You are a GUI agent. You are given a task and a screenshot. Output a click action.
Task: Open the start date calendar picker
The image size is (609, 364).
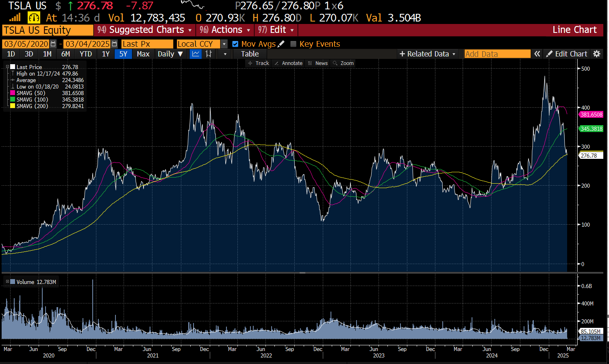53,44
